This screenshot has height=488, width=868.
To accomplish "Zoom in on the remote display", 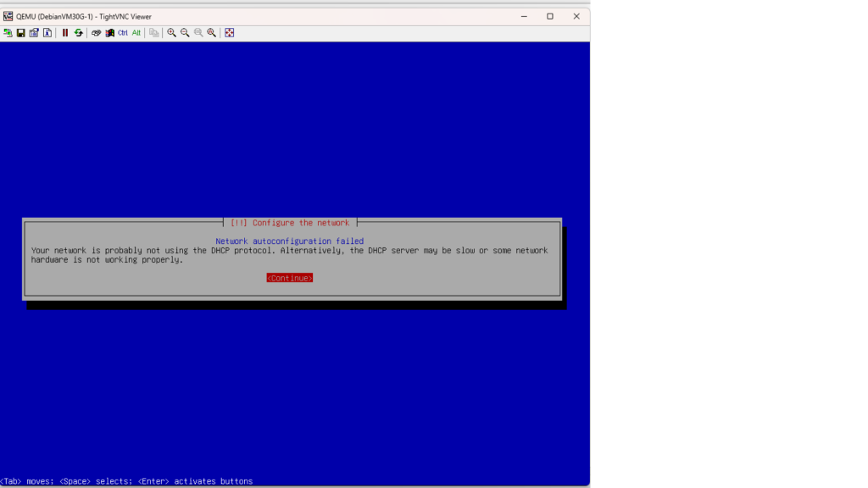I will click(x=172, y=33).
